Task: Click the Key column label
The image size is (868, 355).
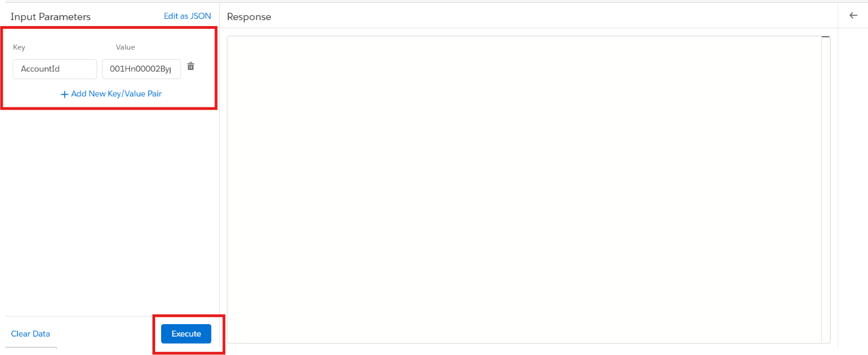Action: pos(19,47)
